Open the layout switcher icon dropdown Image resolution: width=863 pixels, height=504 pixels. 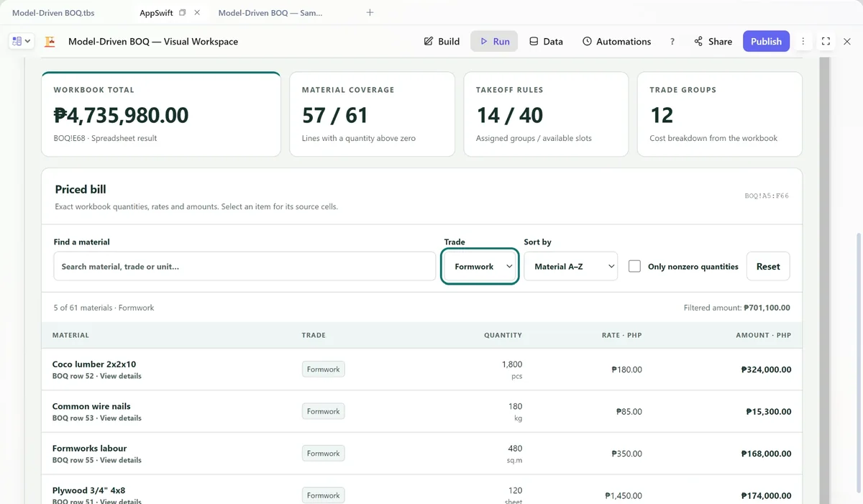point(22,42)
